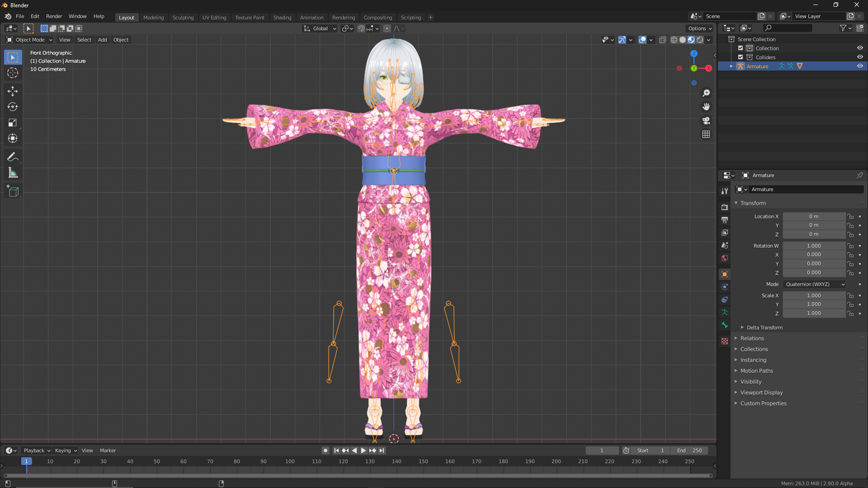The image size is (868, 488).
Task: Open the World properties tab
Action: click(x=724, y=258)
